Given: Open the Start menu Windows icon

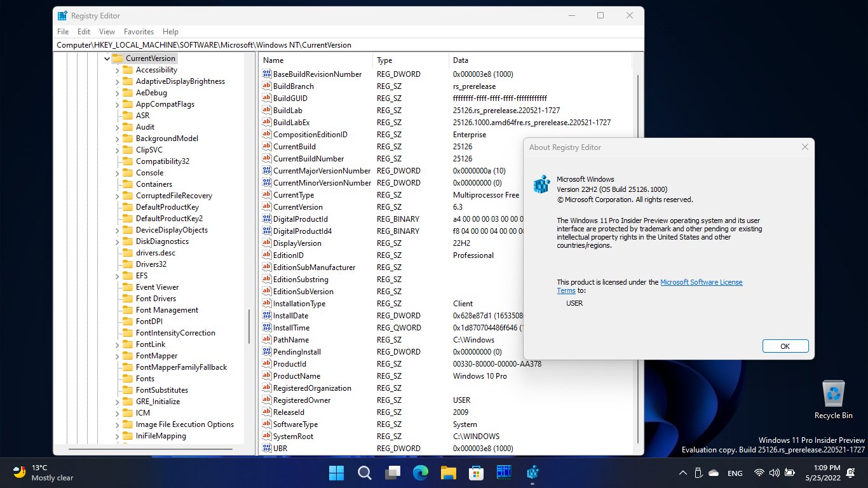Looking at the screenshot, I should coord(336,473).
